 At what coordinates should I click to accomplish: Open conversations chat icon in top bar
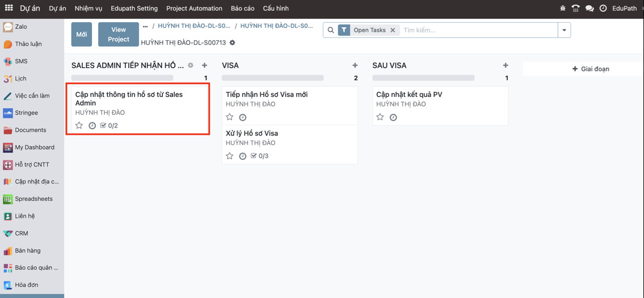tap(590, 8)
